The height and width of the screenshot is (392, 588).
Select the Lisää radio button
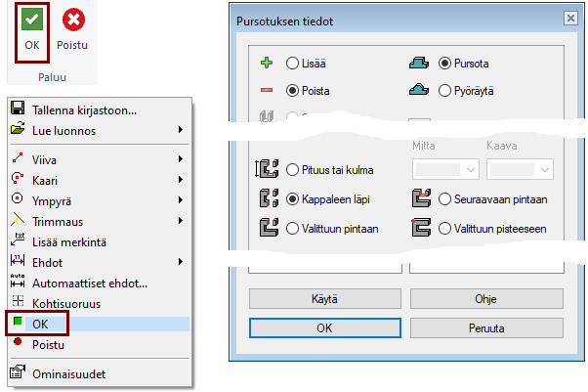292,63
